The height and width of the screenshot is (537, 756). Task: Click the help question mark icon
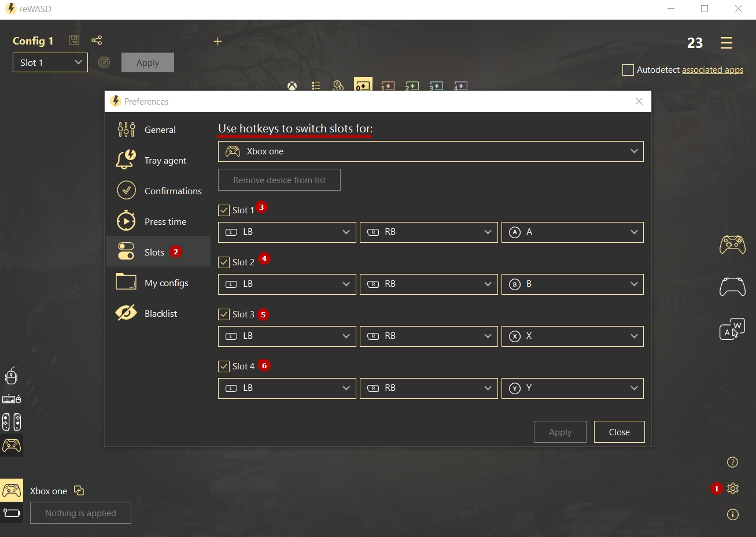click(732, 462)
